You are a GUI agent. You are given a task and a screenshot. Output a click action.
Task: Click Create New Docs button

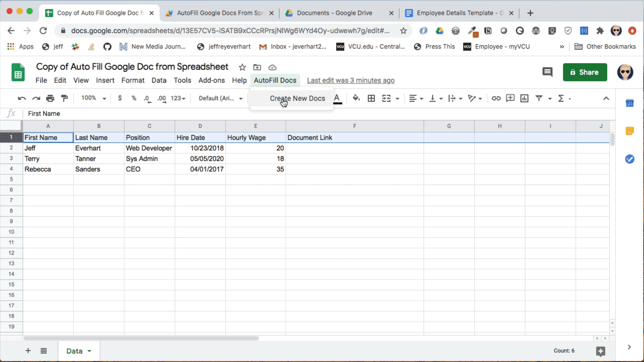pos(297,98)
